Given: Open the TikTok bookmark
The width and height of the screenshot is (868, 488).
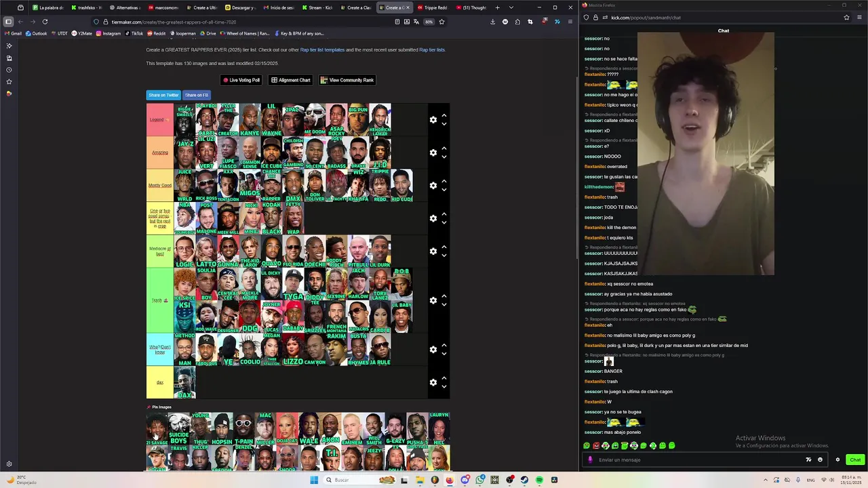Looking at the screenshot, I should click(x=134, y=33).
